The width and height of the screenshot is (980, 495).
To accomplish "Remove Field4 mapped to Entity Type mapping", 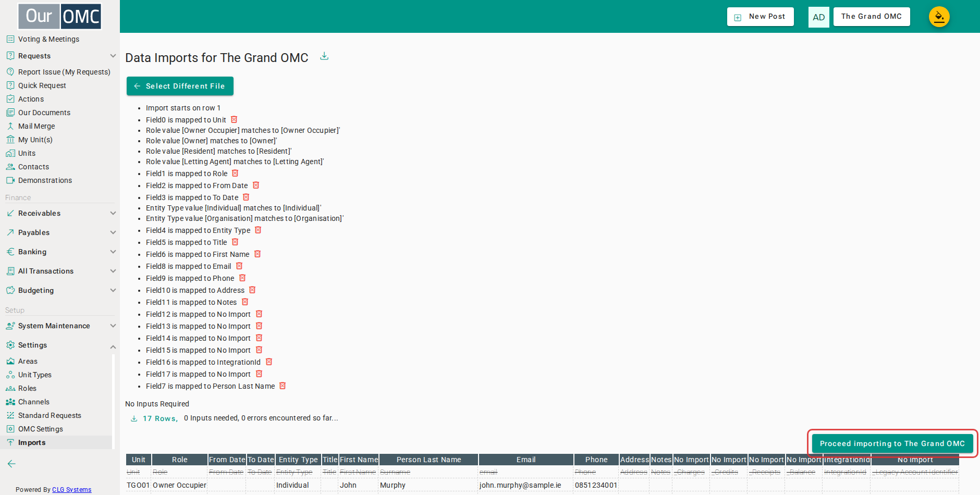I will point(258,230).
